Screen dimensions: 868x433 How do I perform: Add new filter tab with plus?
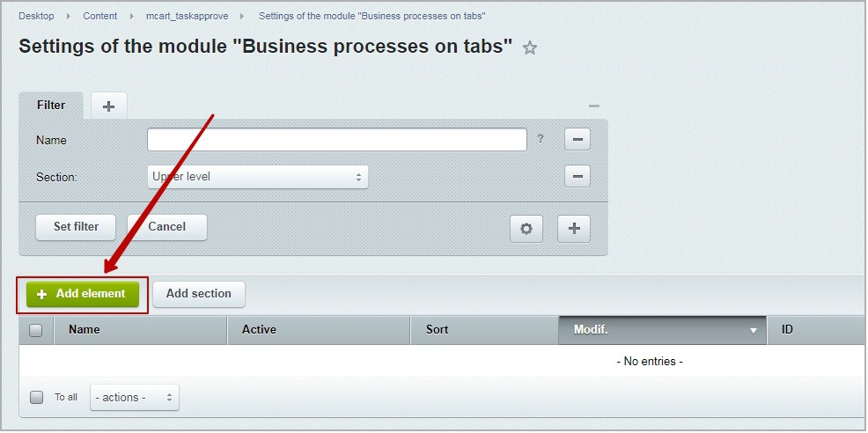[x=109, y=106]
